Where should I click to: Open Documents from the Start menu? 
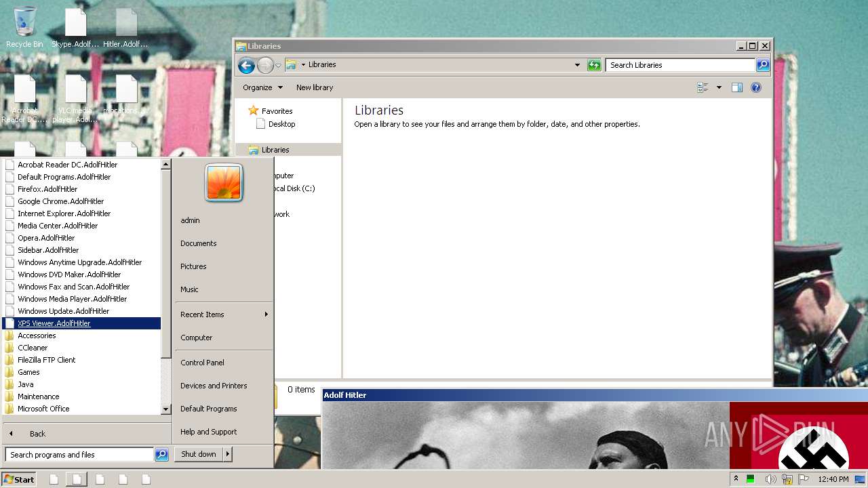click(199, 243)
